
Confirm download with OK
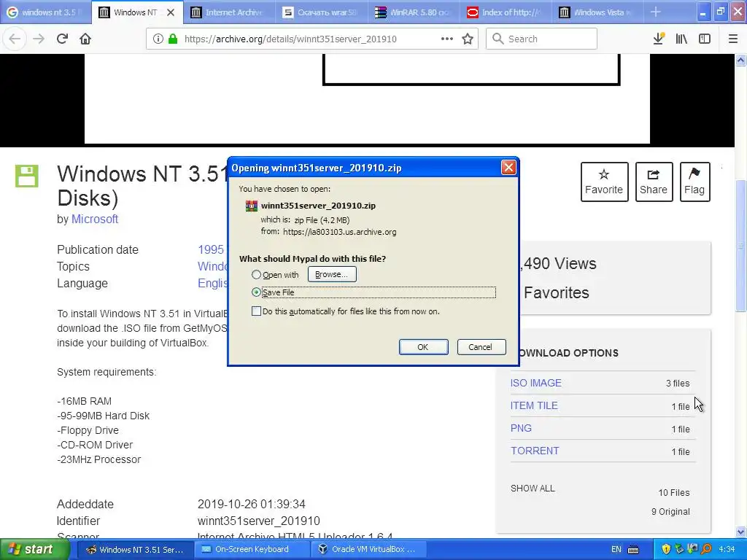(423, 347)
